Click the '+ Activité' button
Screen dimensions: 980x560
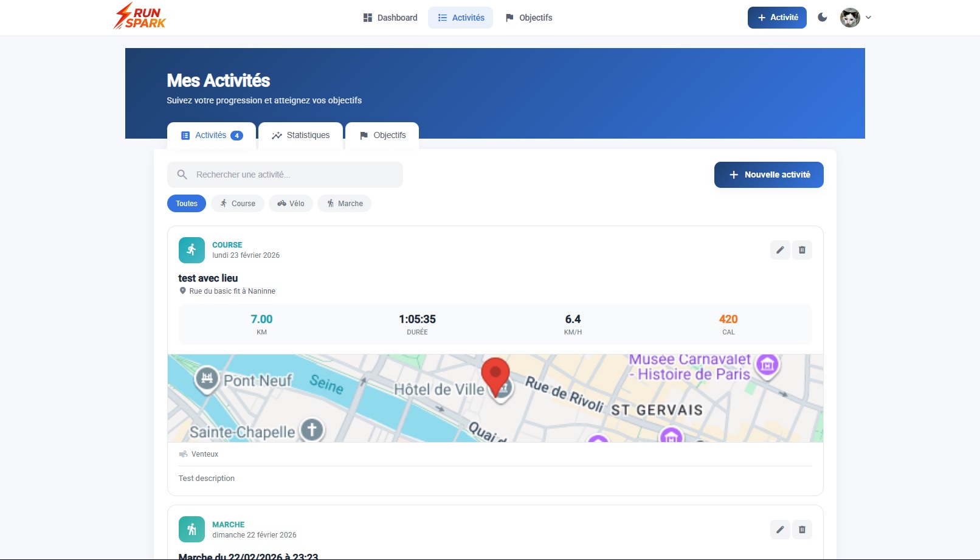coord(776,17)
